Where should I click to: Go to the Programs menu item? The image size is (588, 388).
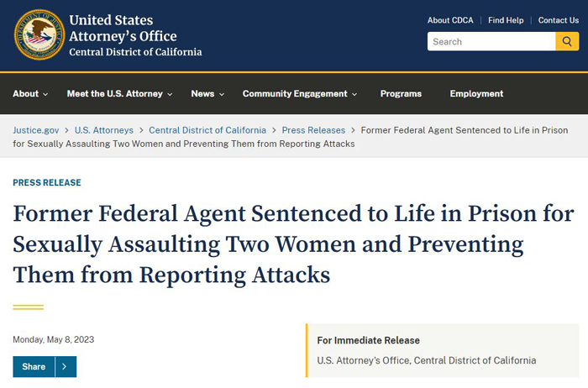[x=401, y=94]
